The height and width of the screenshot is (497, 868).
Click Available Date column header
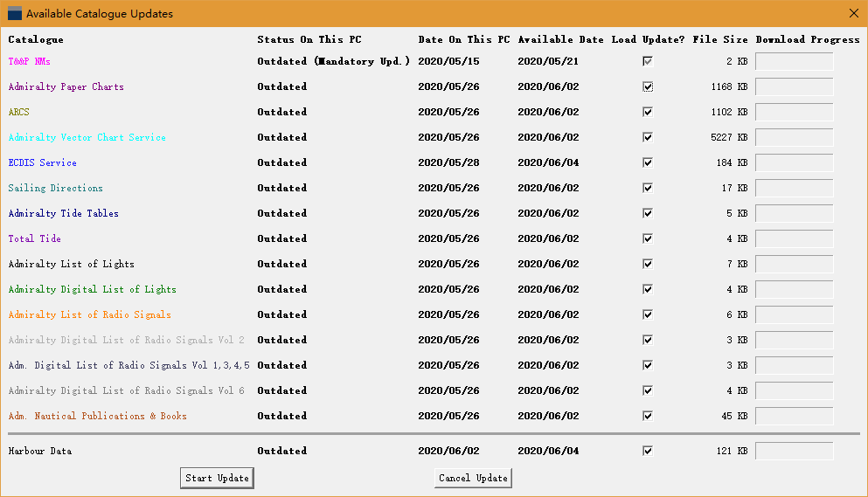[x=561, y=39]
